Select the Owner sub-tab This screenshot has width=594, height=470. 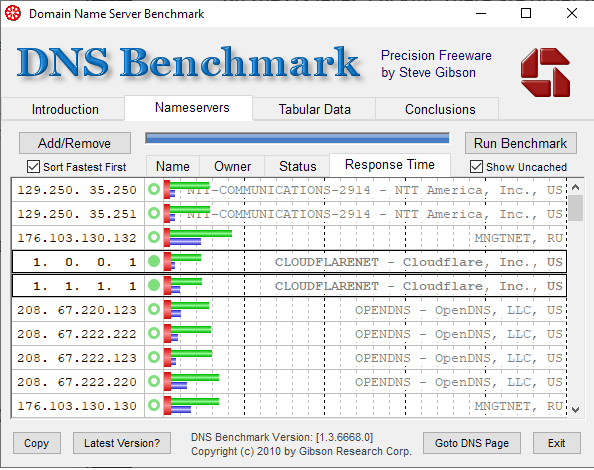pos(232,166)
